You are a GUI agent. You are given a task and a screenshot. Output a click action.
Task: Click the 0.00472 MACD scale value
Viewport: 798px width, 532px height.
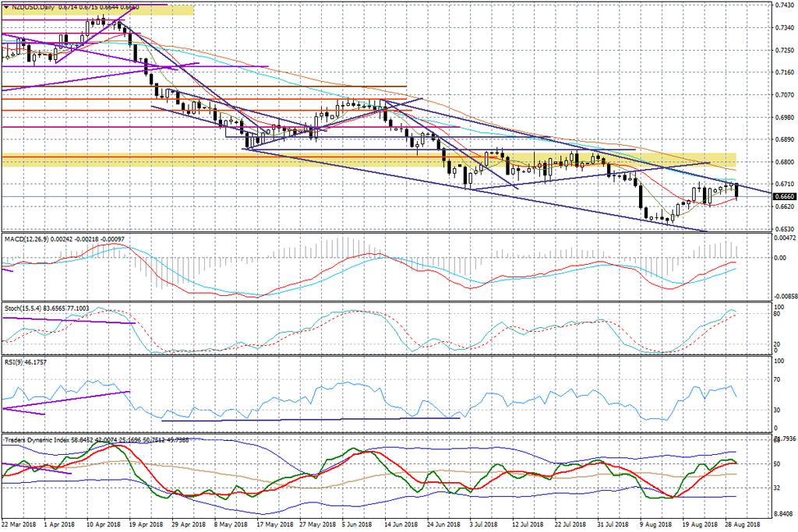point(786,238)
